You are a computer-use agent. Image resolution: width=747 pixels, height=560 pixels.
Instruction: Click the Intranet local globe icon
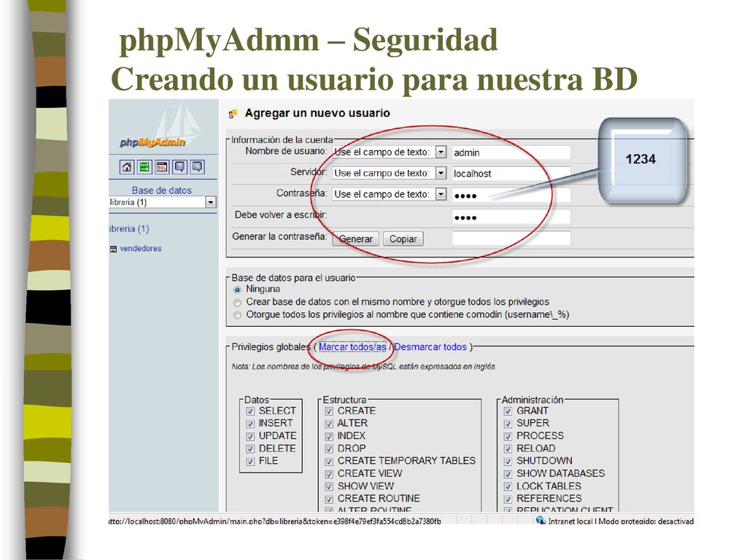541,520
